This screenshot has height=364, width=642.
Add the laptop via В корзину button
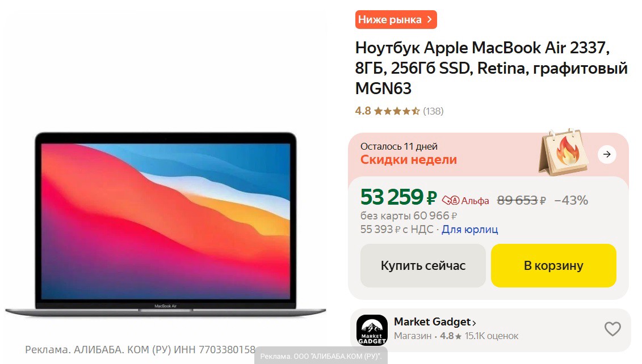(x=553, y=265)
